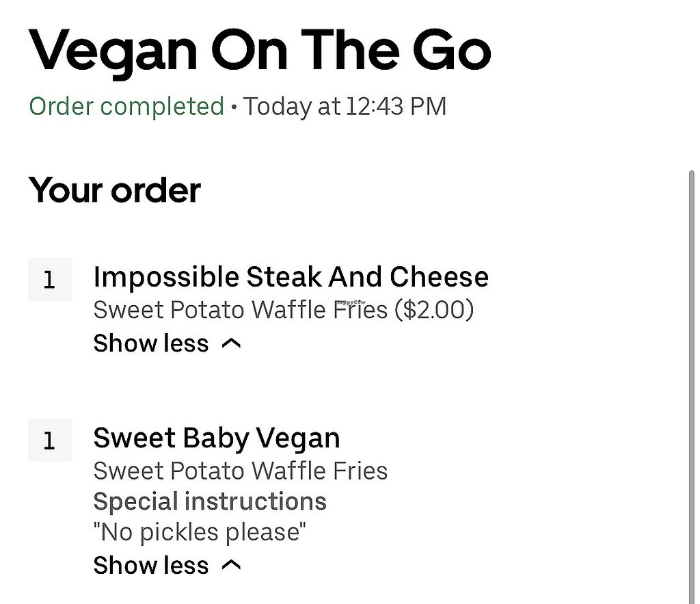Click chevron arrow under Sweet Baby Vegan

point(232,565)
